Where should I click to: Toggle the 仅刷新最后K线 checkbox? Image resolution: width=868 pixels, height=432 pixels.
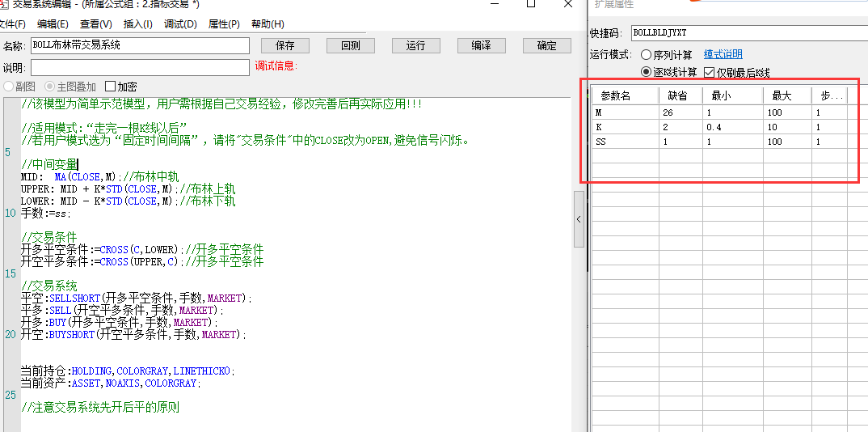click(x=709, y=73)
